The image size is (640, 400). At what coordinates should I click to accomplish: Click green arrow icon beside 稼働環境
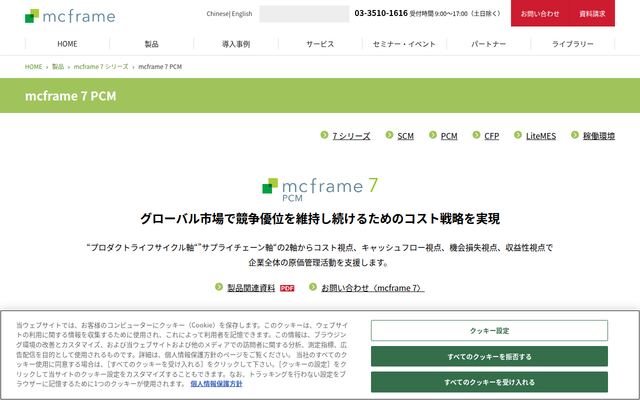pos(575,135)
